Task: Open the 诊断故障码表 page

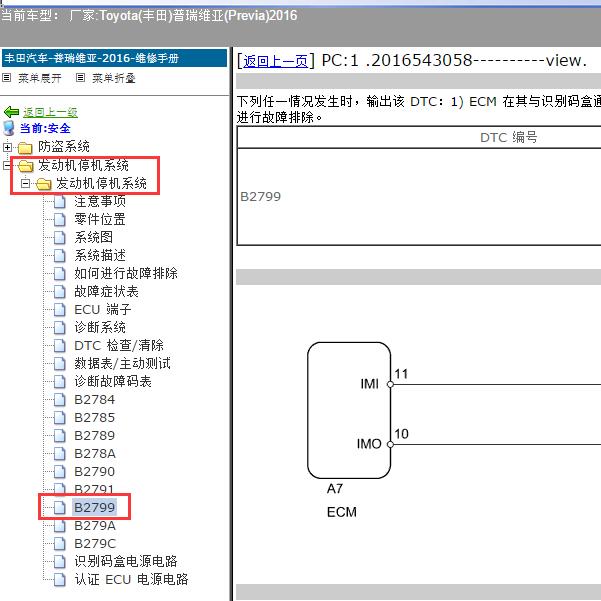Action: tap(113, 381)
